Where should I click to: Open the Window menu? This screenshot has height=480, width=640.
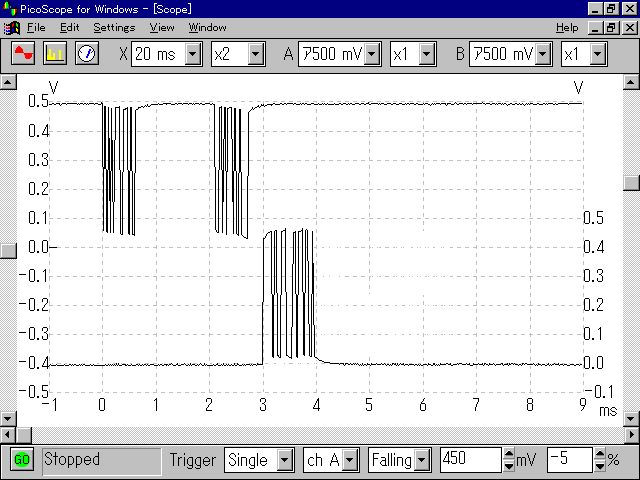(x=207, y=28)
